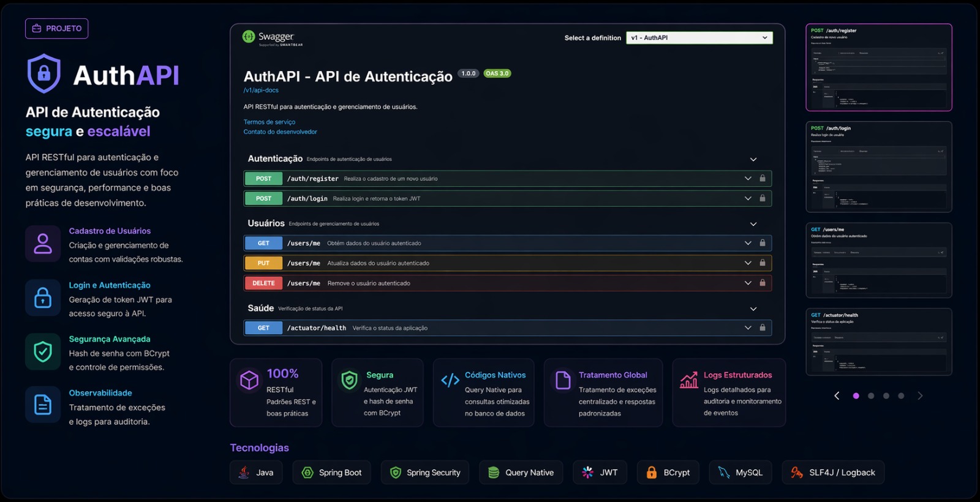The height and width of the screenshot is (502, 980).
Task: Select the PROJETO tag at top left
Action: [57, 29]
